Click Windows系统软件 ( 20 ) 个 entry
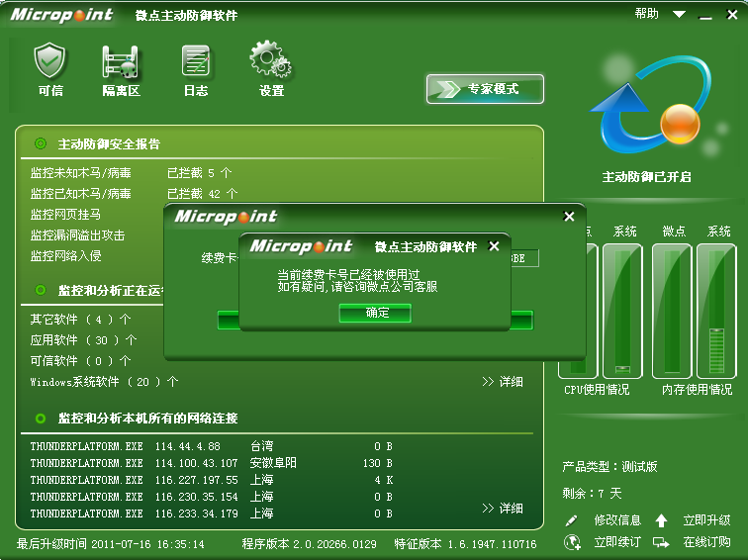The width and height of the screenshot is (748, 560). click(x=104, y=382)
